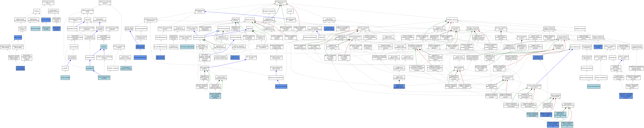The height and width of the screenshot is (128, 644).
Task: Click the transcription regulator complex node
Action: [x=125, y=57]
